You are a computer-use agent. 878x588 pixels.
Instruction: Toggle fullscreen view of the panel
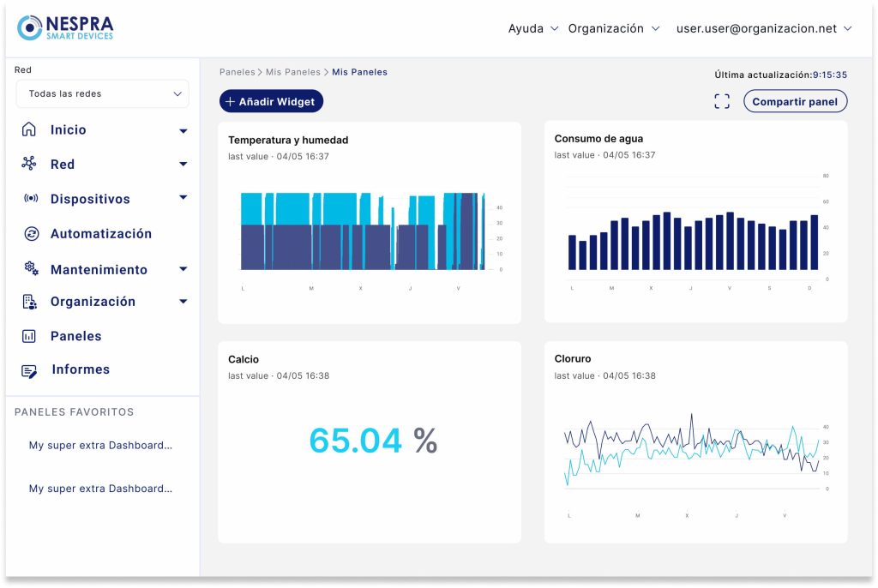coord(722,101)
